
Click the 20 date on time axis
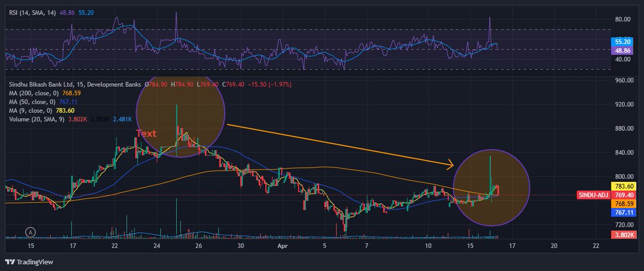pos(554,245)
